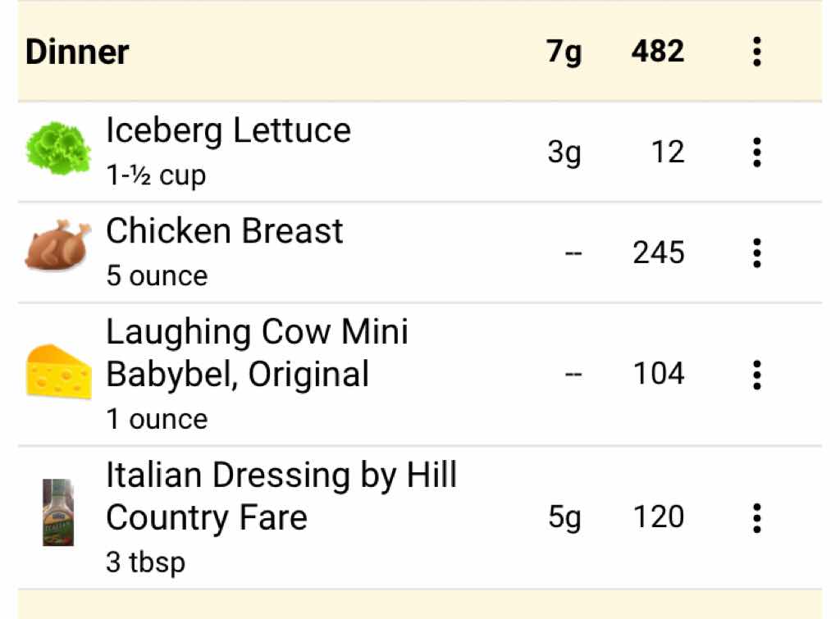This screenshot has height=619, width=840.
Task: Tap the 245 calories for Chicken Breast
Action: [x=658, y=253]
